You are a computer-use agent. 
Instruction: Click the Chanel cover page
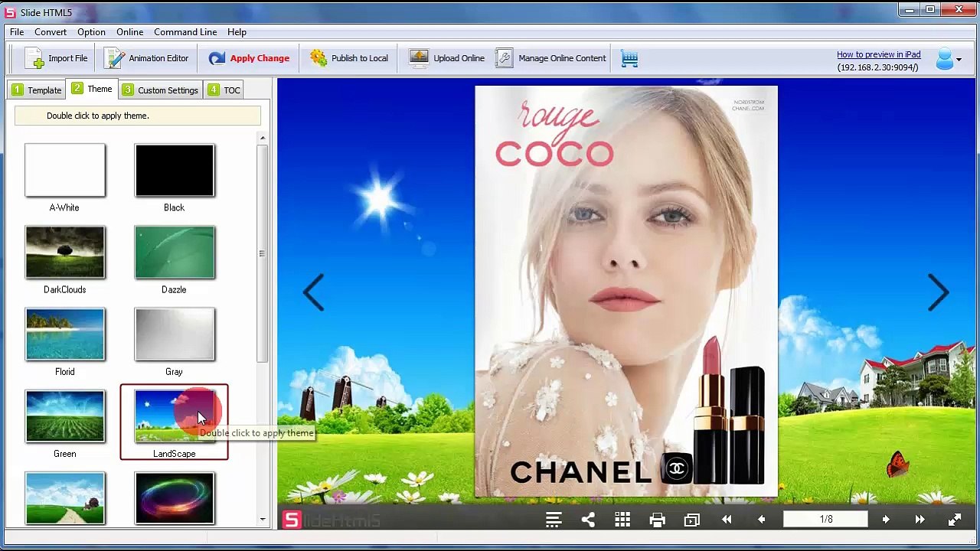coord(626,292)
